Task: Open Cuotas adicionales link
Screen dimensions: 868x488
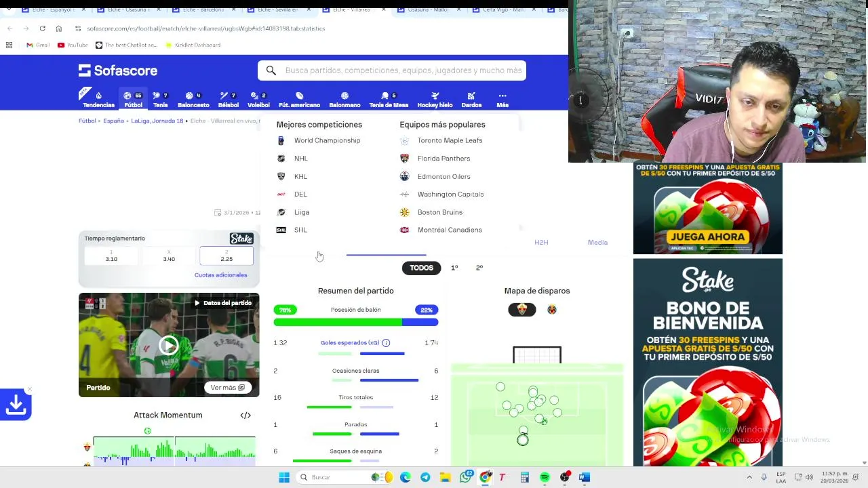Action: [220, 275]
